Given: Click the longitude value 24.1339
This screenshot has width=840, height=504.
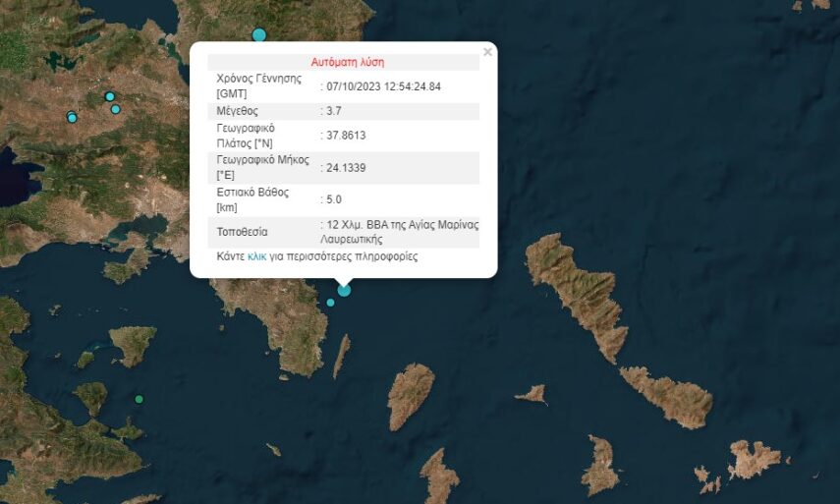Looking at the screenshot, I should pos(346,168).
